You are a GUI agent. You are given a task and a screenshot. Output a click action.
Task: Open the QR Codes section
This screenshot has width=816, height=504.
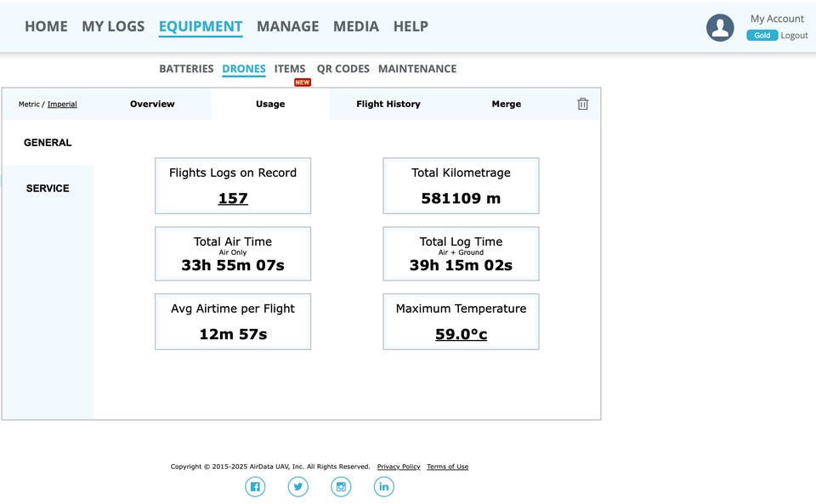(x=343, y=69)
